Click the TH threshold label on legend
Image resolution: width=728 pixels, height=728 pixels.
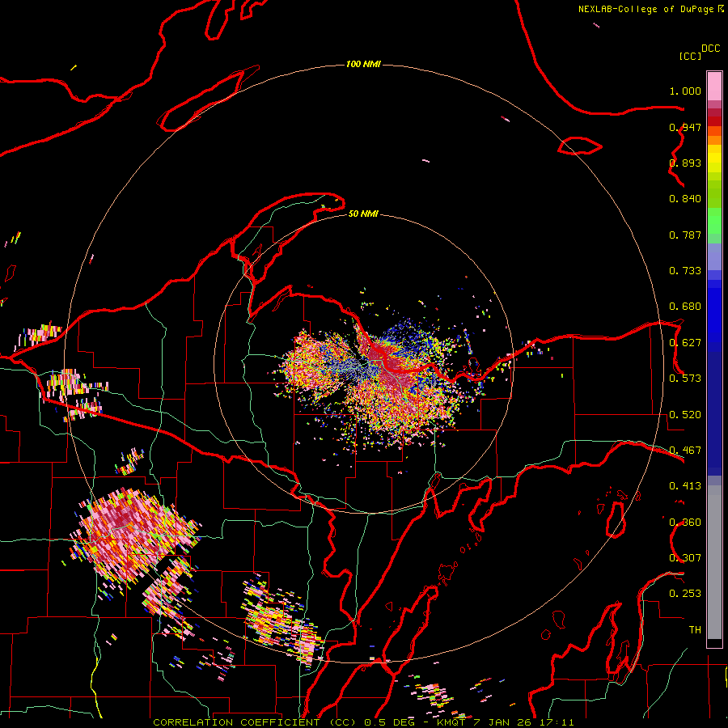point(695,630)
